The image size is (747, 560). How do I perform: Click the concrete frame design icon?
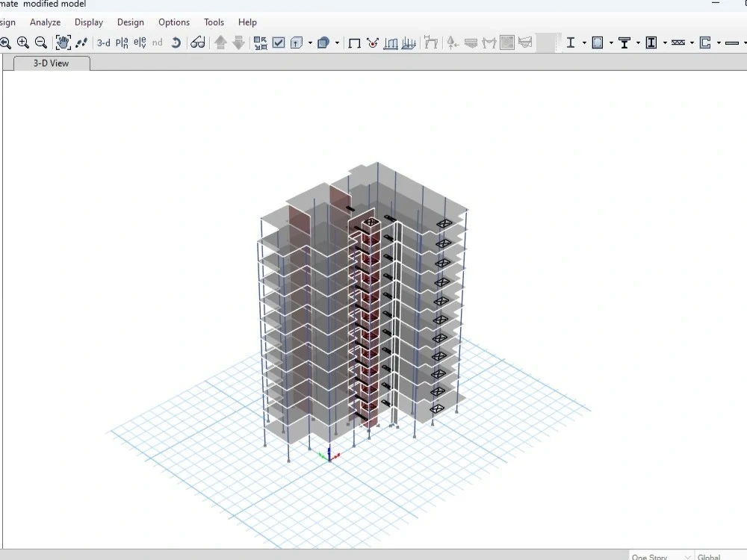tap(598, 43)
